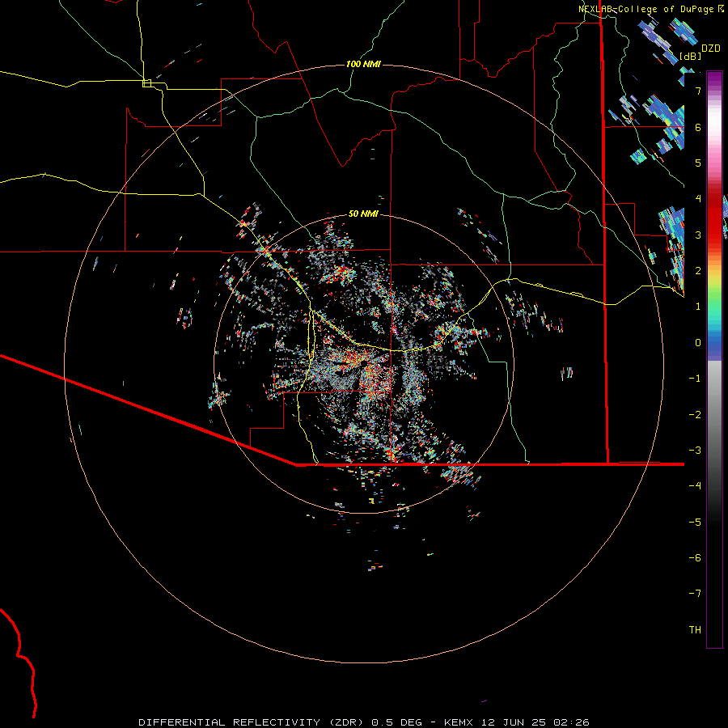Click the '100 NMI' range ring label
This screenshot has width=728, height=728.
point(363,64)
